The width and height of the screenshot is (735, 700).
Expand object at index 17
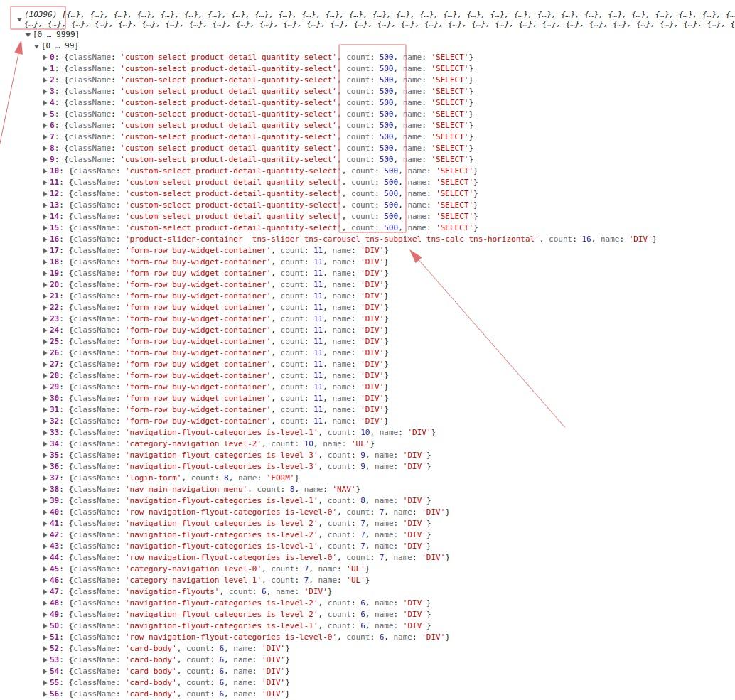click(x=45, y=251)
